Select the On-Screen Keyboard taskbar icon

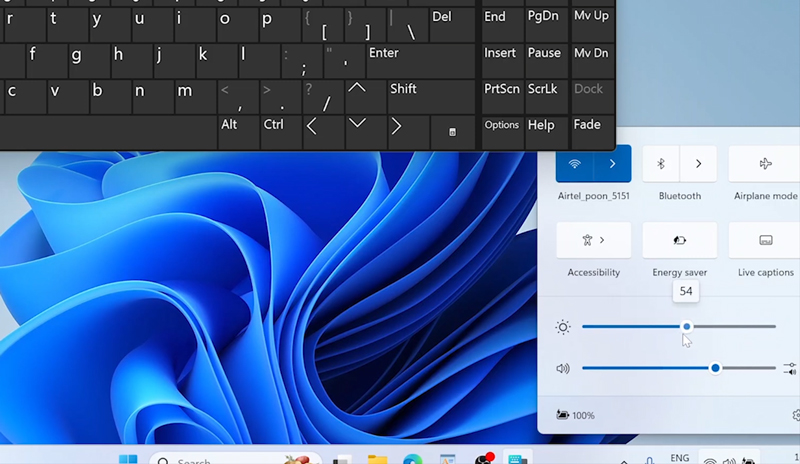click(x=518, y=458)
